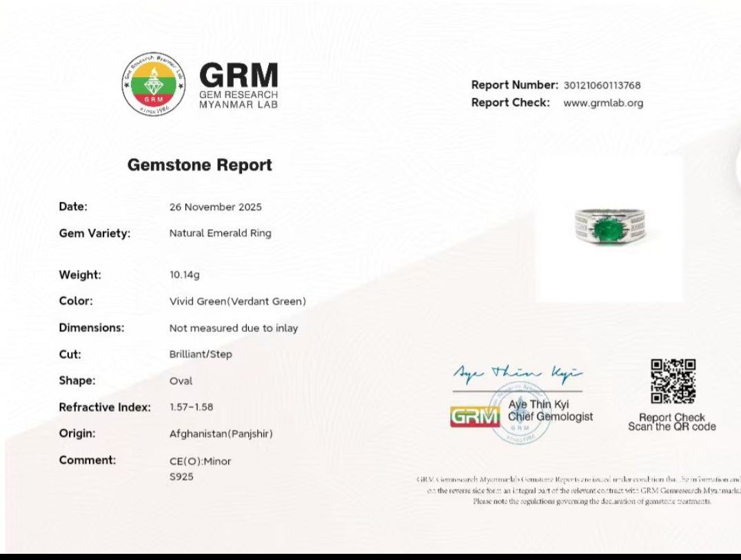Click the small GRM logo beside signature
Viewport: 741px width, 560px height.
pyautogui.click(x=475, y=416)
